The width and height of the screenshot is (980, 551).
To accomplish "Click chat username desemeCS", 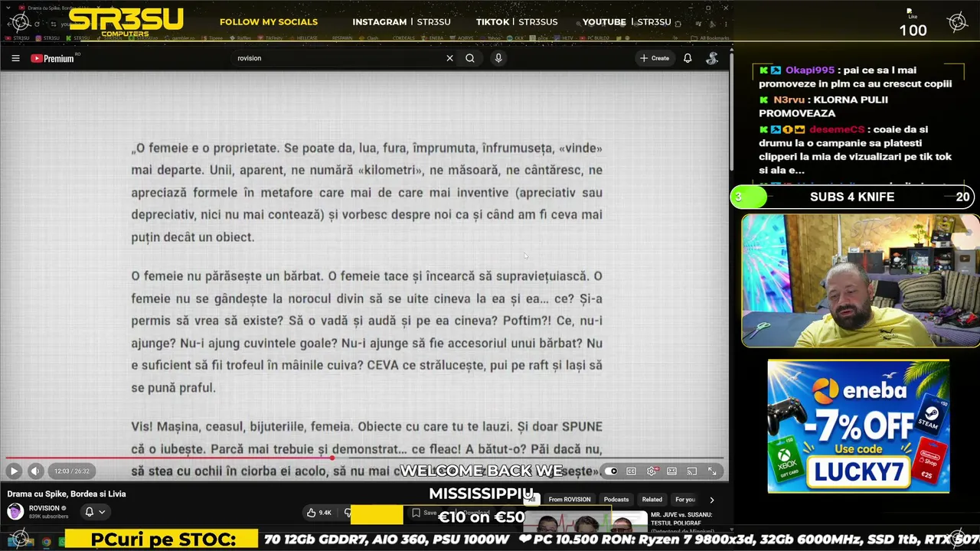I will [x=835, y=129].
